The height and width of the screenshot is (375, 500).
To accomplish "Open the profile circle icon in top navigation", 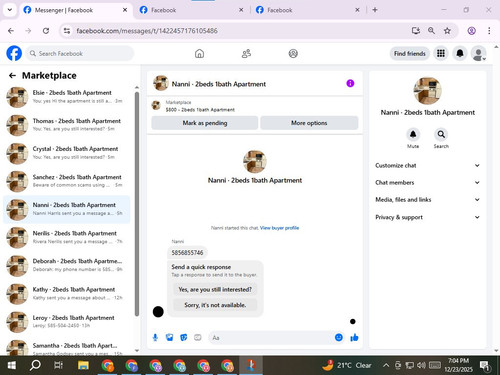I will (x=293, y=53).
